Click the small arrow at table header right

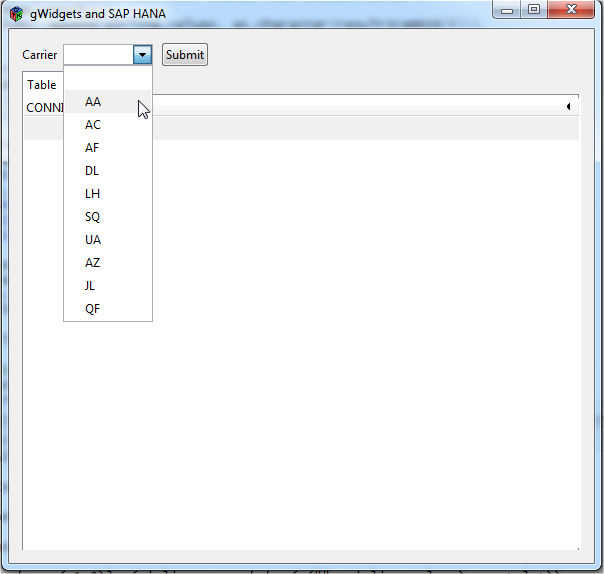(x=569, y=107)
